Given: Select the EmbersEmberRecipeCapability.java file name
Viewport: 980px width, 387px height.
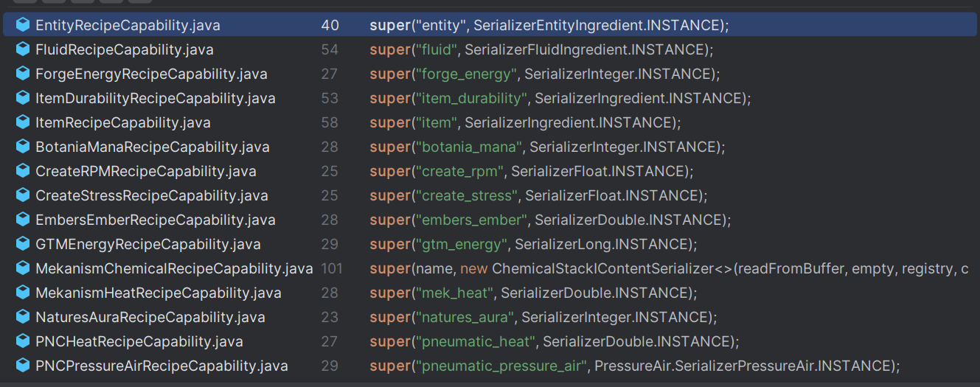Looking at the screenshot, I should pos(155,220).
